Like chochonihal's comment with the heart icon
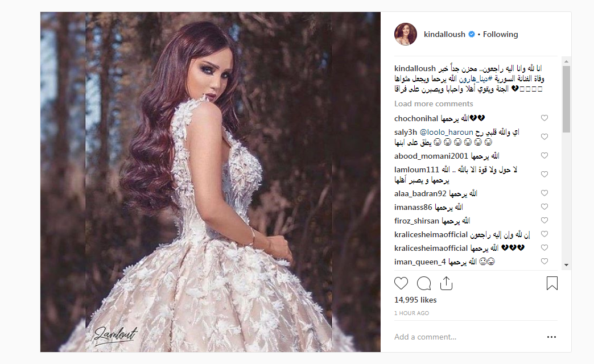 coord(544,118)
